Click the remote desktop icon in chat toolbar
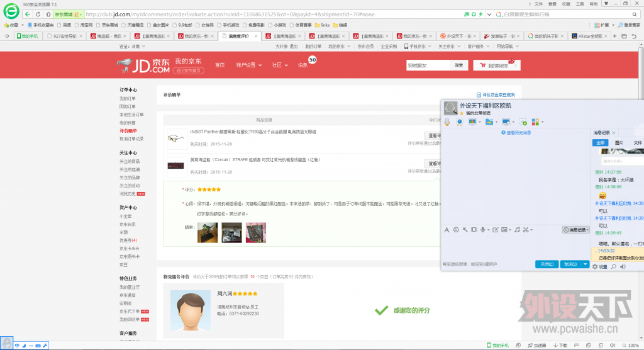This screenshot has height=350, width=644. tap(506, 121)
